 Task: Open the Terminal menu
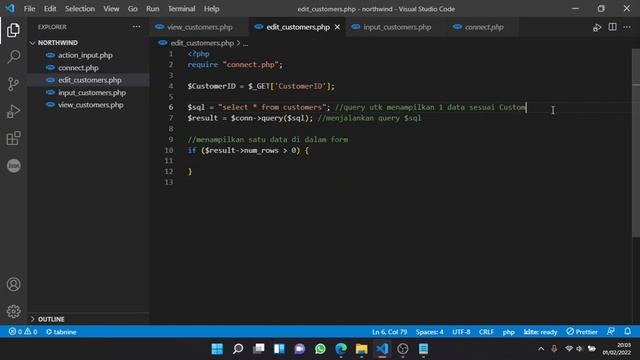tap(181, 9)
